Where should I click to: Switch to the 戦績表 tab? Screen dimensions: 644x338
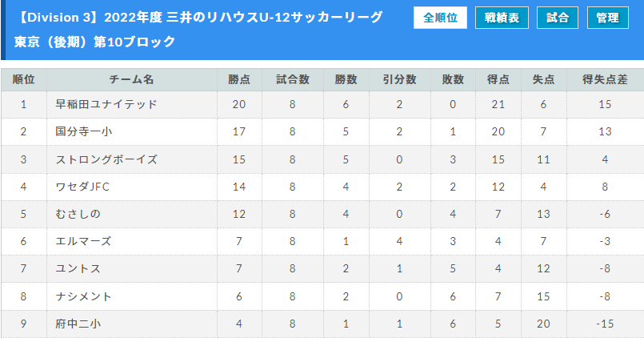[502, 18]
